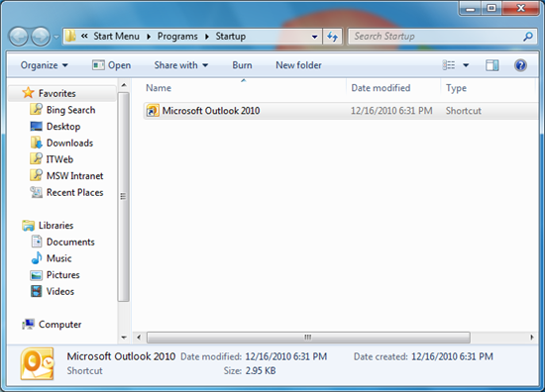This screenshot has height=392, width=545.
Task: Click the horizontal scroll left arrow
Action: (139, 338)
